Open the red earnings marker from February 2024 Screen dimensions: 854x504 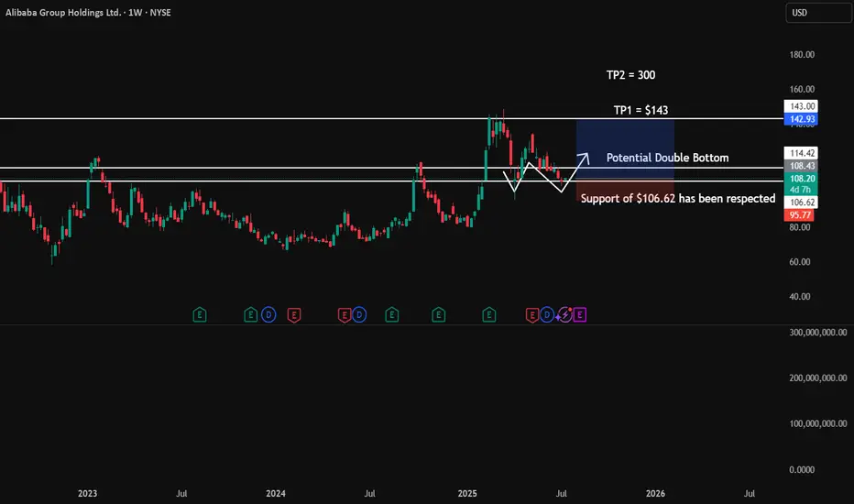[x=294, y=314]
